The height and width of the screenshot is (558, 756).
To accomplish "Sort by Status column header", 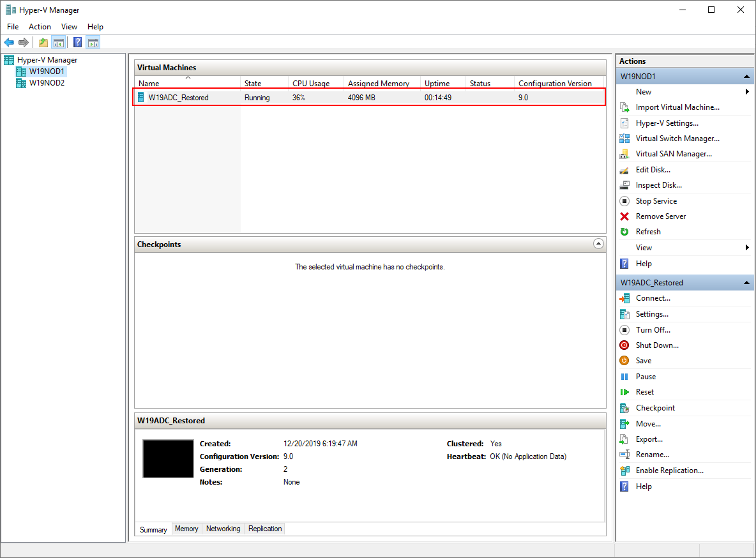I will 490,83.
